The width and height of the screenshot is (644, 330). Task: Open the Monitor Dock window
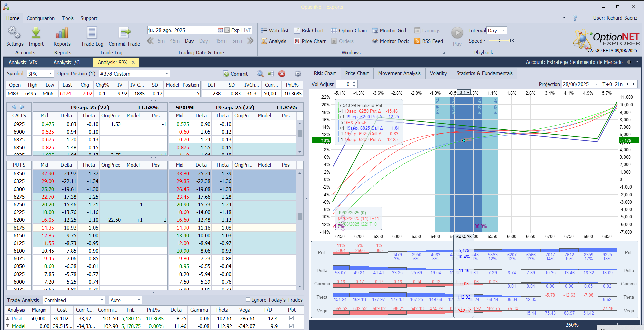pyautogui.click(x=390, y=41)
